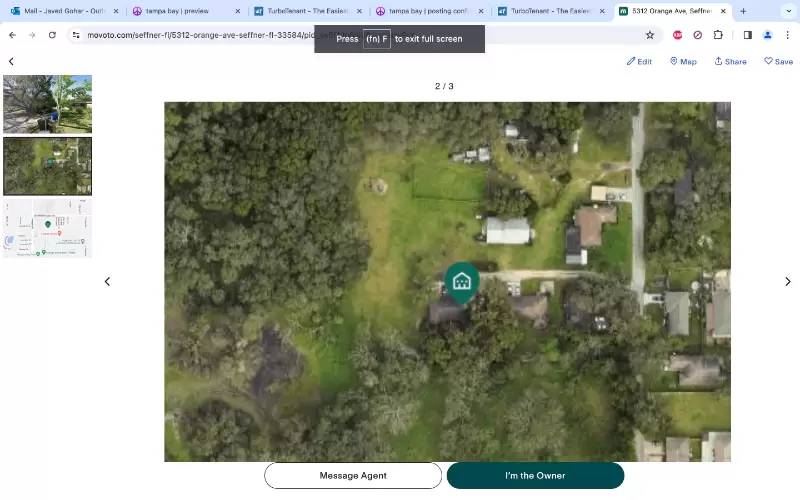Image resolution: width=800 pixels, height=500 pixels.
Task: Save listing with the heart icon
Action: [x=779, y=61]
